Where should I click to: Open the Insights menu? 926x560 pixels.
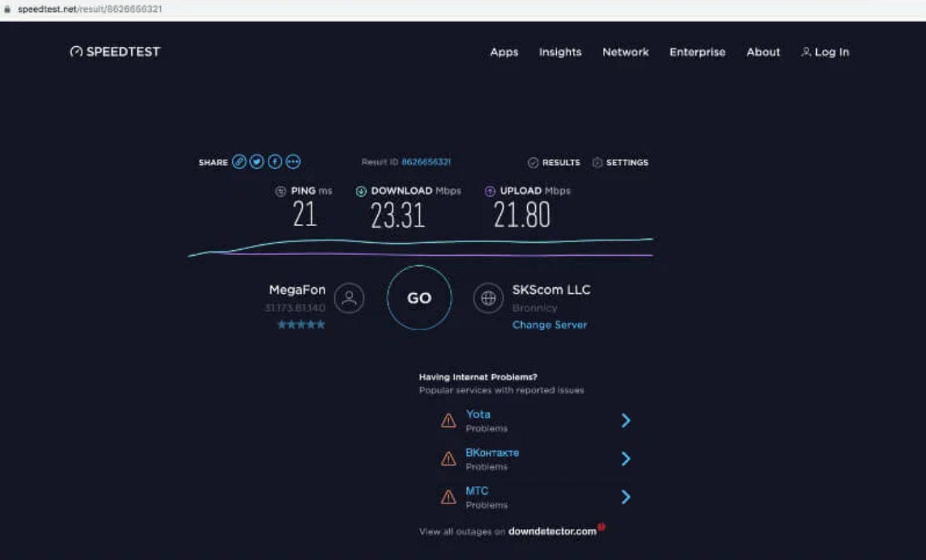[560, 52]
